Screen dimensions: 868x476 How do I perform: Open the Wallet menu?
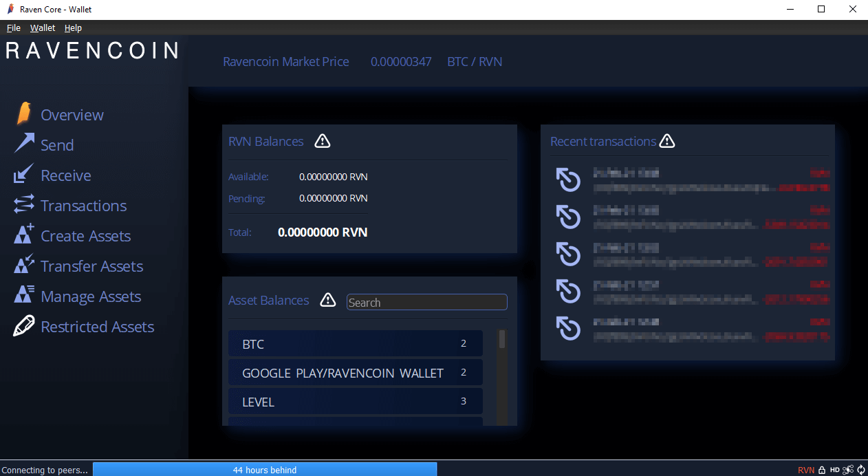(x=42, y=28)
